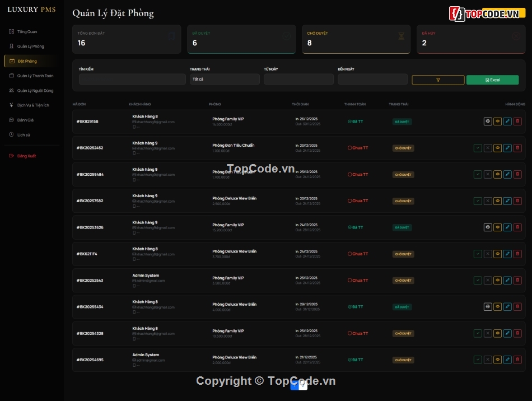Delete booking #BK20252452 with trash icon
The height and width of the screenshot is (401, 532).
pyautogui.click(x=517, y=148)
